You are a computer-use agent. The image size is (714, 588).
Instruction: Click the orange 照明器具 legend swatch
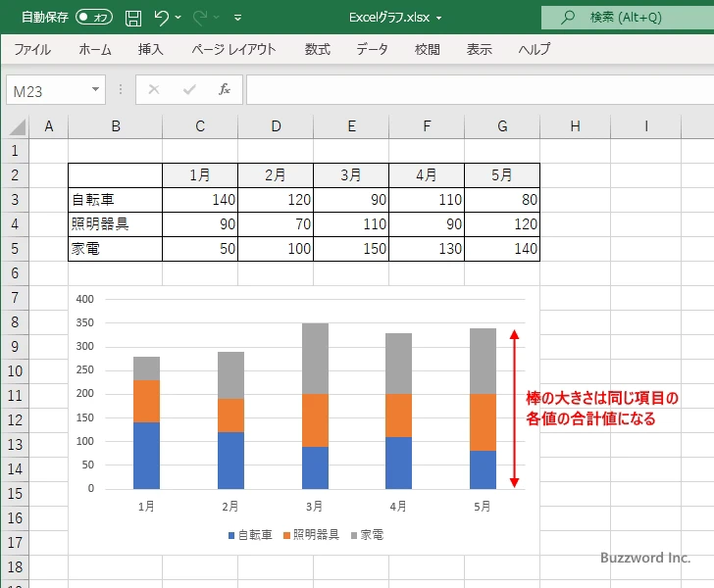[286, 536]
